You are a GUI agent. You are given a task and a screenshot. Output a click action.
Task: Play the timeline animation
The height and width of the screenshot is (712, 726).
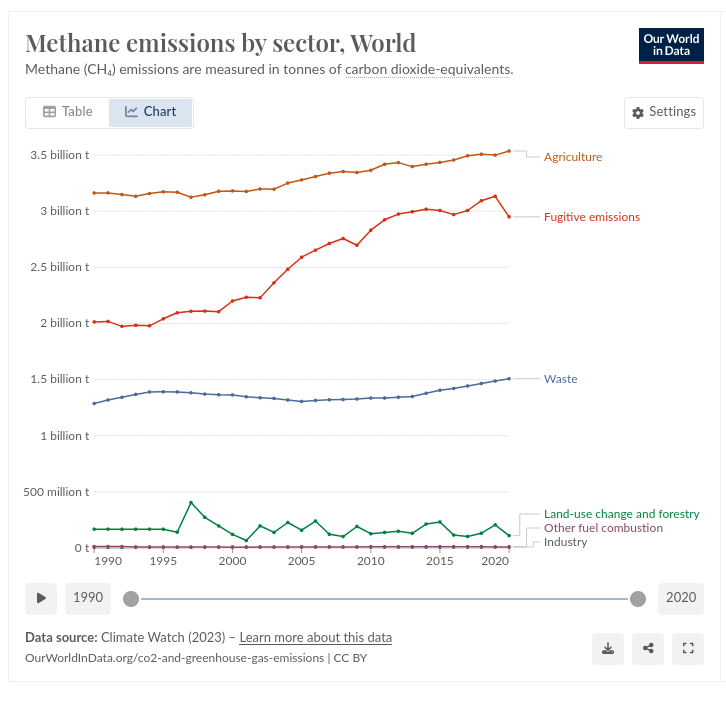41,598
